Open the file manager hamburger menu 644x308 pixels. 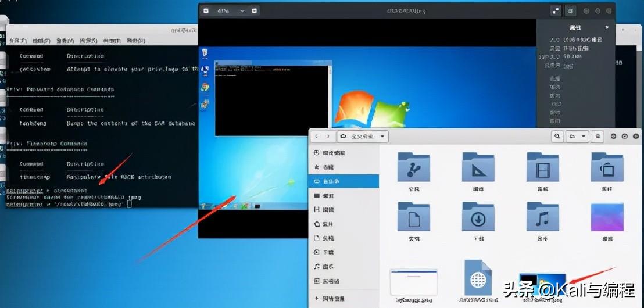tap(599, 136)
